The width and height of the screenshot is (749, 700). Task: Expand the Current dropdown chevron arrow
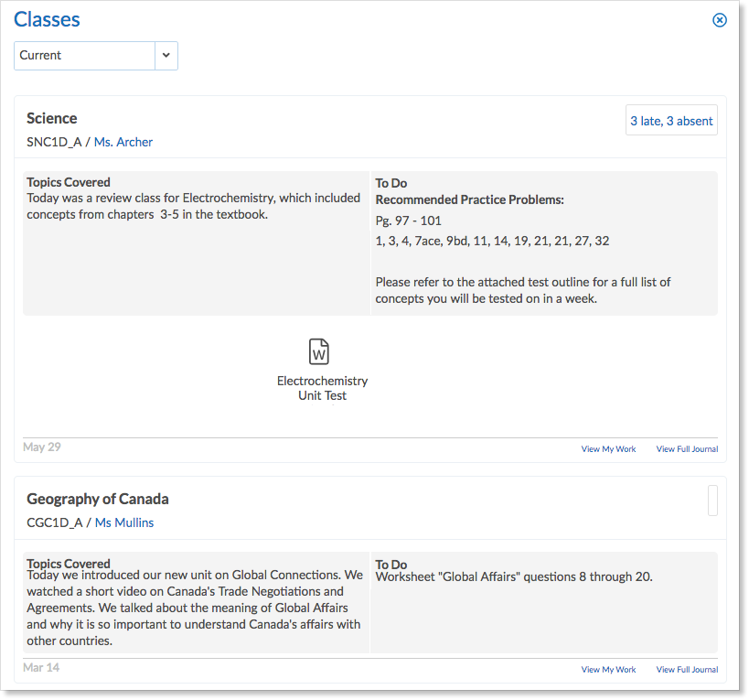(166, 56)
